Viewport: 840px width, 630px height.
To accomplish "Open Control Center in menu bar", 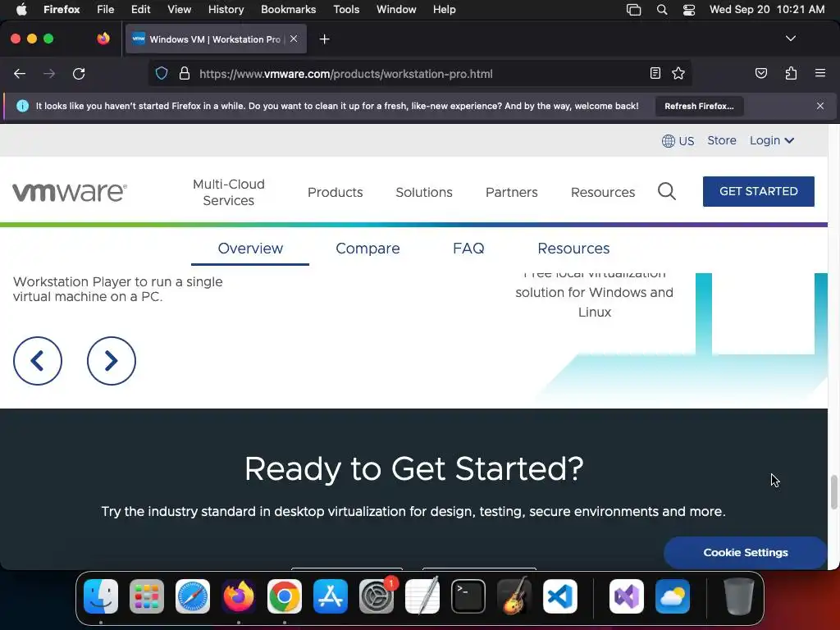I will (x=689, y=9).
